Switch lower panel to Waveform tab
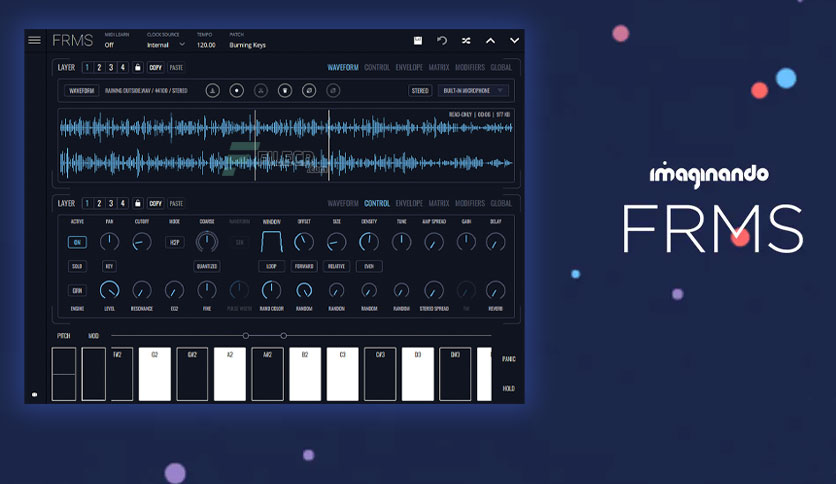836x484 pixels. tap(343, 203)
